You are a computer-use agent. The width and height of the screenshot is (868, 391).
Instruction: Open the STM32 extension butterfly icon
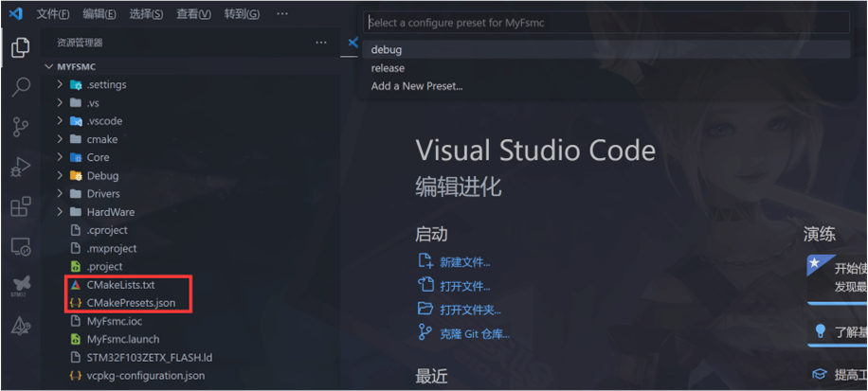[x=20, y=286]
